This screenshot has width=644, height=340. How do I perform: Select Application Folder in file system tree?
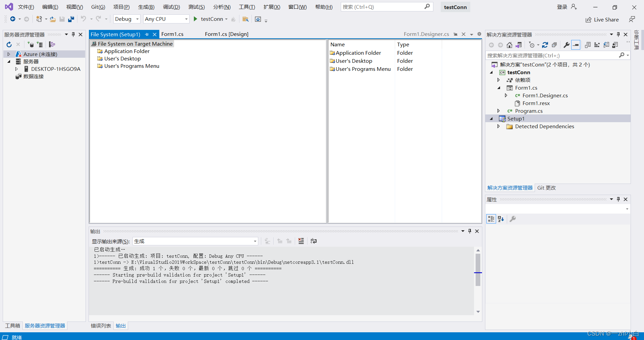pos(127,51)
